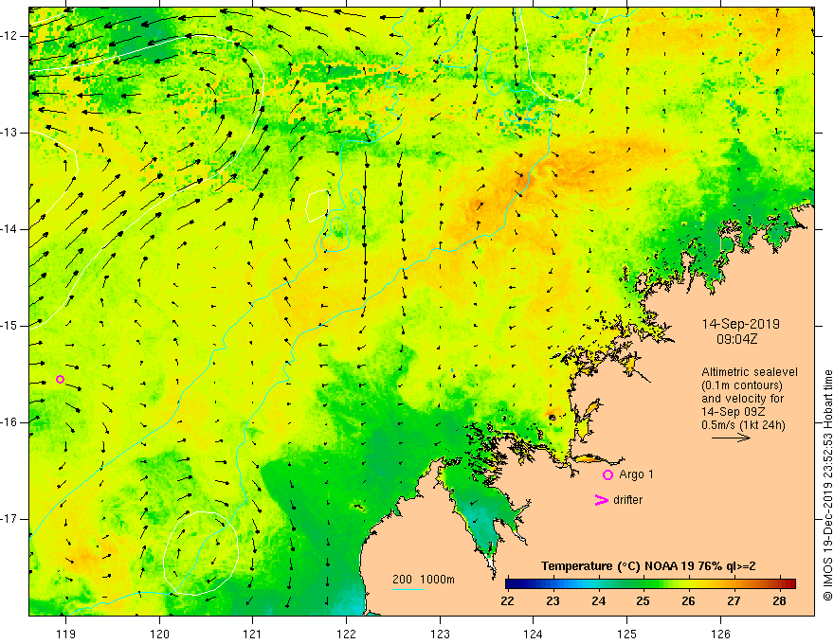
Task: Click the 'Temperature (°C) NOAA 19 76% ql>=2' title
Action: point(648,566)
